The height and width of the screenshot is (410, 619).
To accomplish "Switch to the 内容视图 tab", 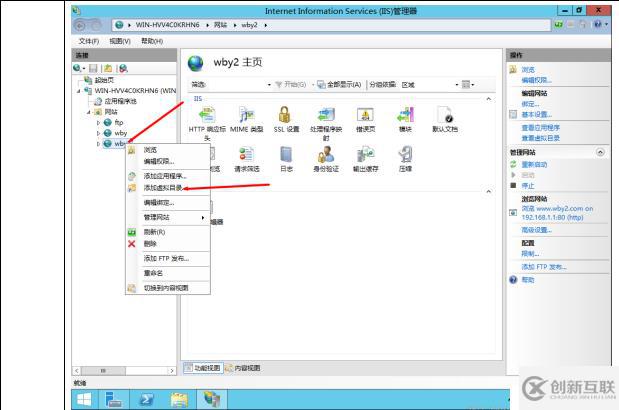I will click(x=243, y=368).
